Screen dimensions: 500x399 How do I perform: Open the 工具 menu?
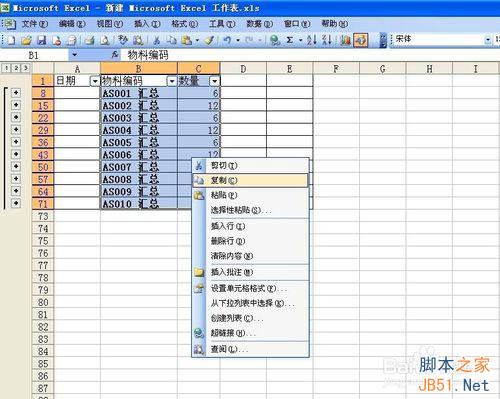222,24
